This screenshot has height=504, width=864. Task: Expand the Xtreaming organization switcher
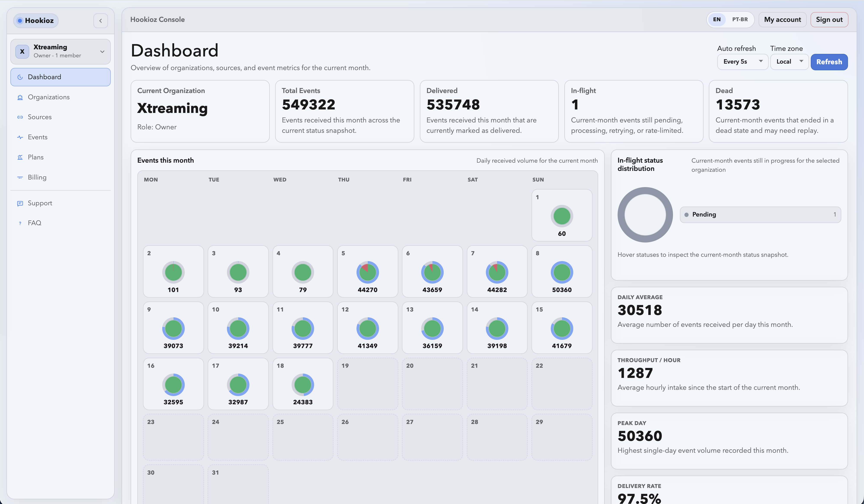pos(60,51)
